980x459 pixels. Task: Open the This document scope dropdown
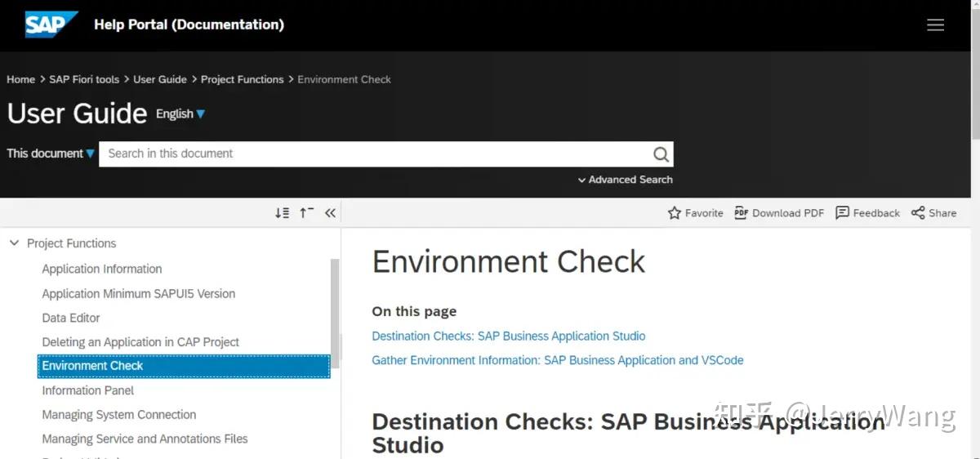pyautogui.click(x=51, y=153)
